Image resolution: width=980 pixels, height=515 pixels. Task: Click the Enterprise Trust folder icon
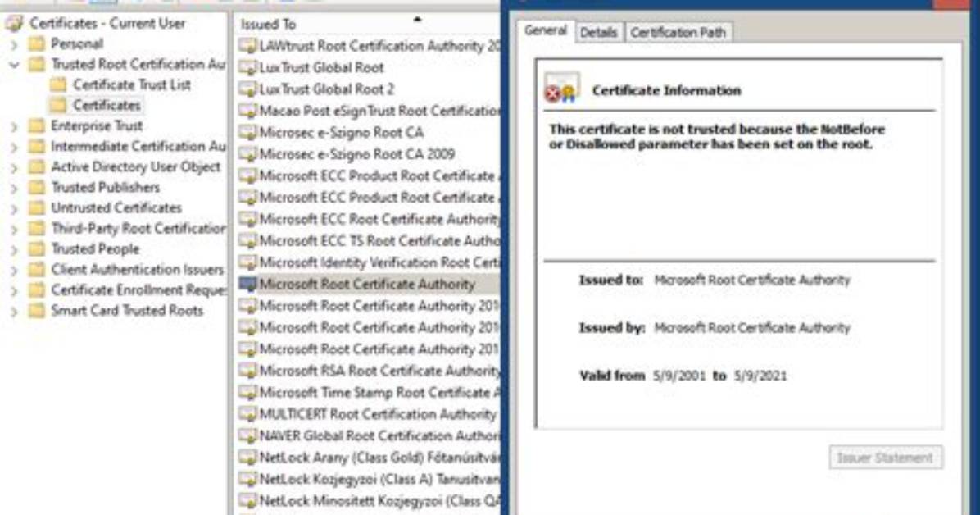(37, 125)
